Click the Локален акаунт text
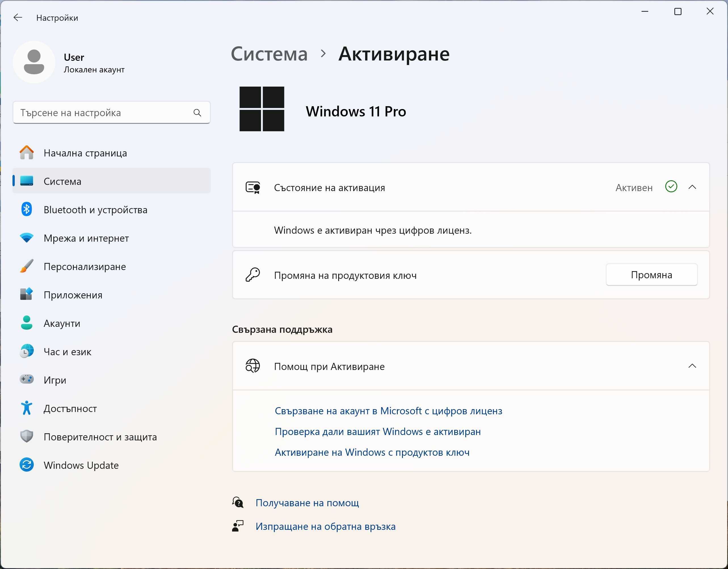The width and height of the screenshot is (728, 569). tap(94, 70)
